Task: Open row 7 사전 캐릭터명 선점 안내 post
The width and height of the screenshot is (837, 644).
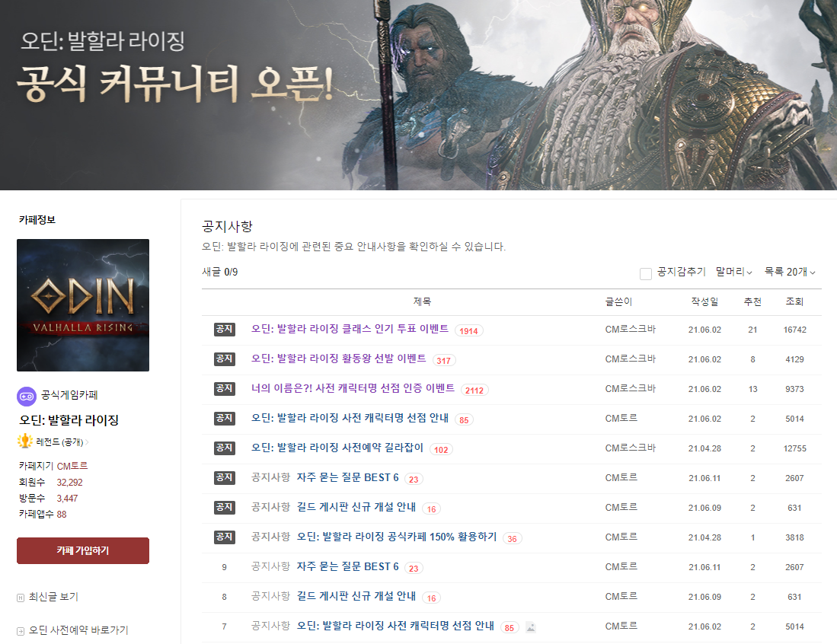Action: click(x=395, y=626)
